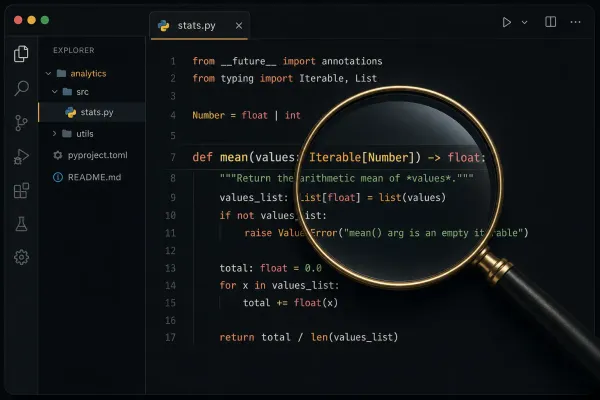Open the More Actions ellipsis menu
The width and height of the screenshot is (600, 400).
[576, 22]
